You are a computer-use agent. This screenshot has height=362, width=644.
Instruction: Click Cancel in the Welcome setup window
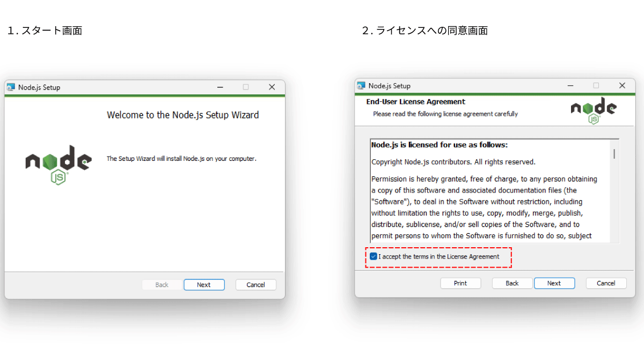point(255,285)
